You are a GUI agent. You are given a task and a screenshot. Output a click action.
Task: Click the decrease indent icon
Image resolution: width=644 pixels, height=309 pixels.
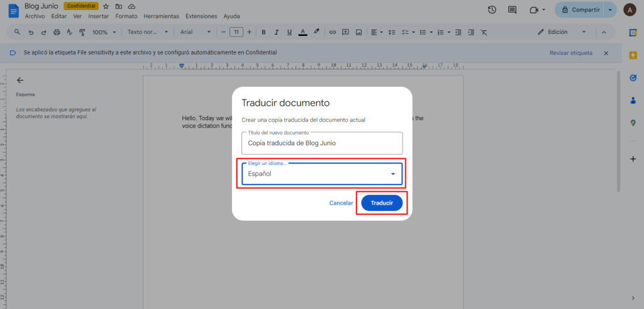[458, 32]
